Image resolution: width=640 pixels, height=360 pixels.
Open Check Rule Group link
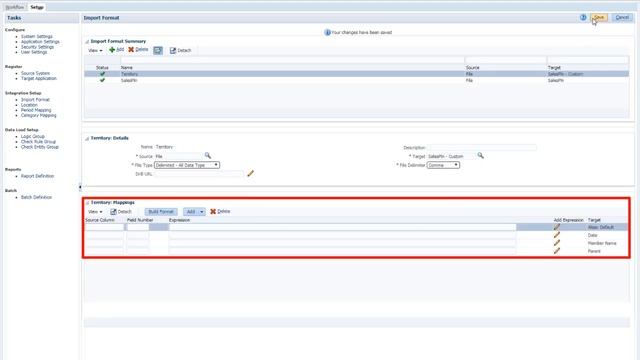click(x=38, y=142)
